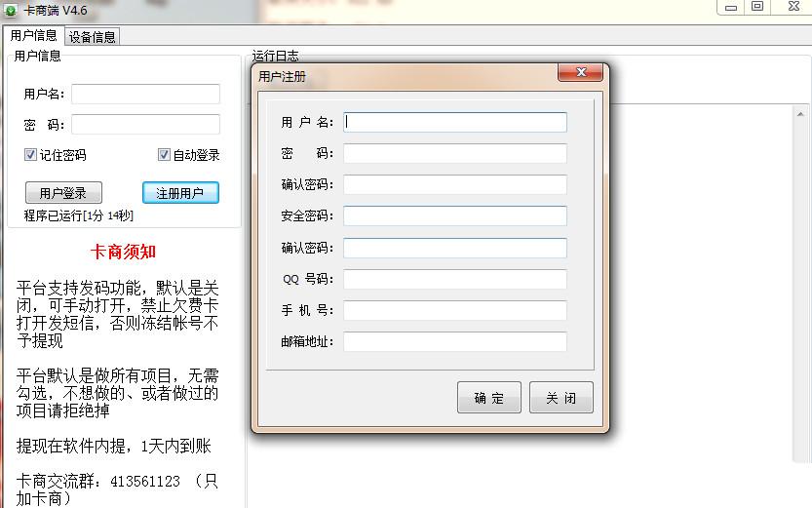Click the 密码 field in the registration dialog
The image size is (812, 508).
tap(454, 154)
